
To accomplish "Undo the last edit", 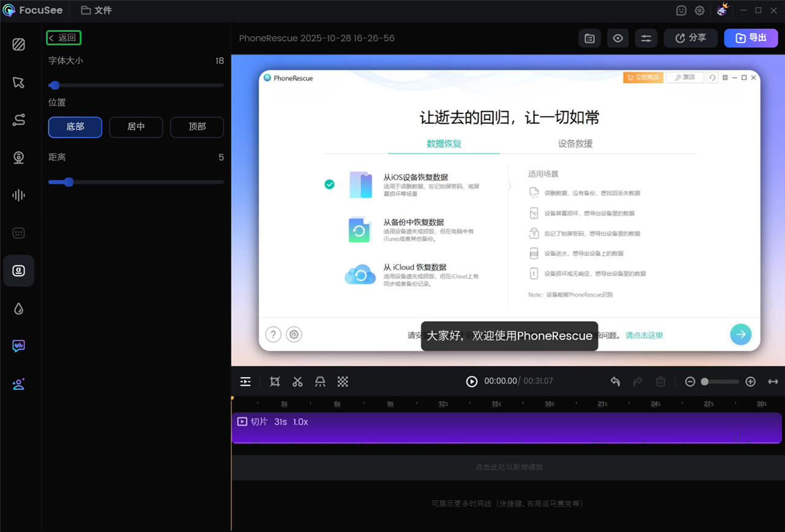I will pos(615,381).
